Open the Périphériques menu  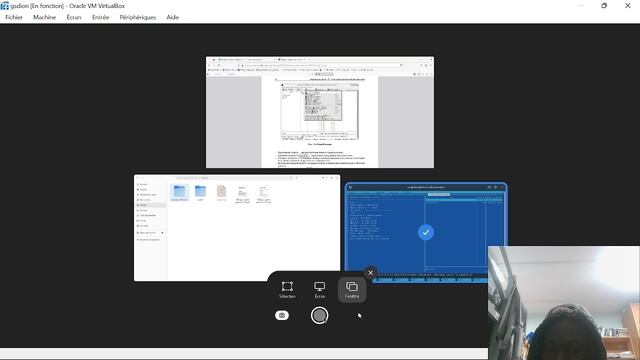(138, 17)
